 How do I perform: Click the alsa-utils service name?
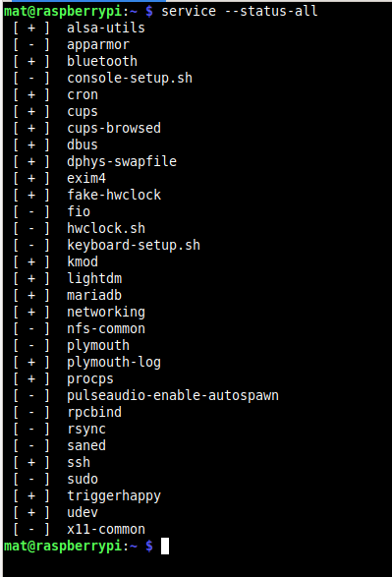point(106,28)
